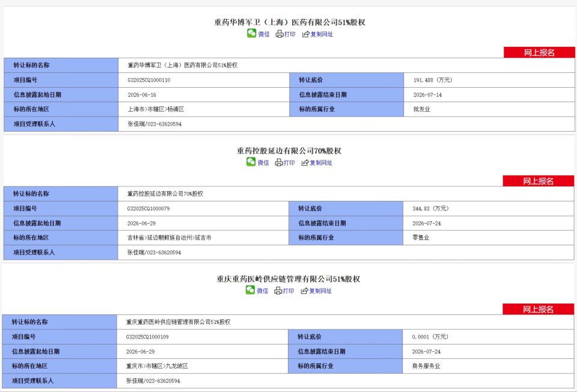This screenshot has height=392, width=577.
Task: Open 微信 link for 重药华博军卫 listing
Action: (x=264, y=34)
